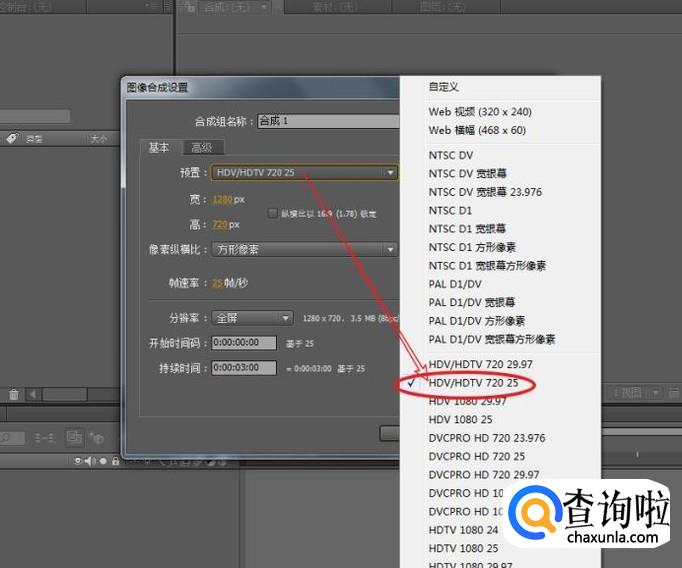Click the speaker audio column icon
This screenshot has width=682, height=568.
(90, 461)
